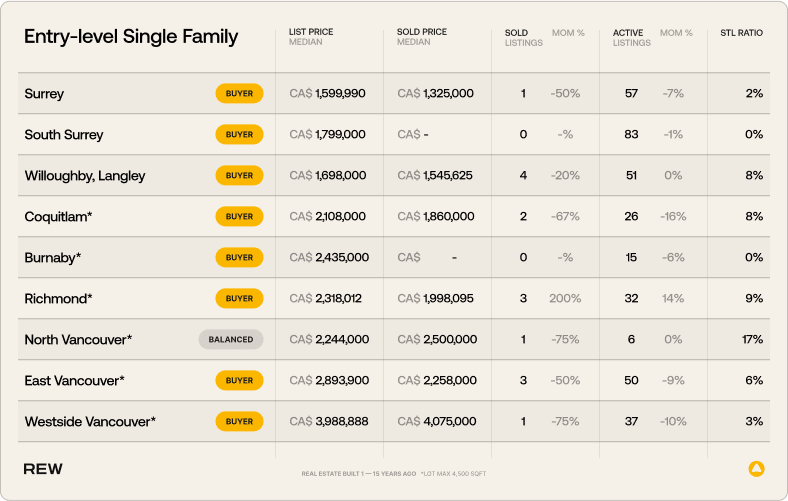Click the 6% STL ratio for East Vancouver
Screen dimensions: 788x501
[754, 380]
